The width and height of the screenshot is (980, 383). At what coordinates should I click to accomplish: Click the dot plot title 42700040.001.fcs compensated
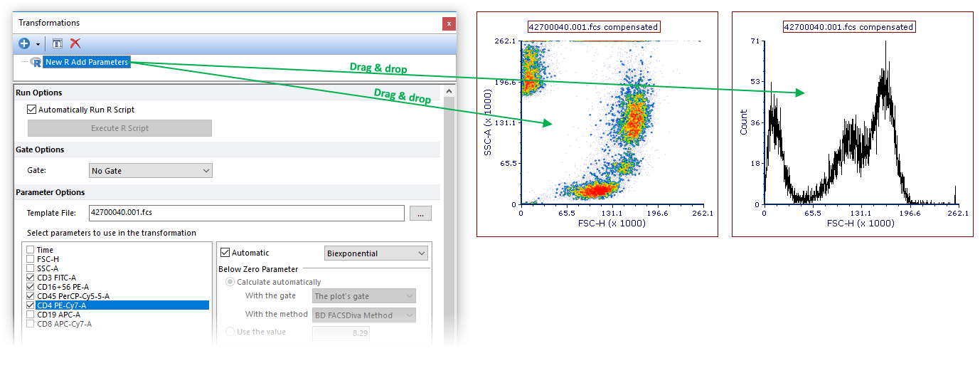(593, 27)
